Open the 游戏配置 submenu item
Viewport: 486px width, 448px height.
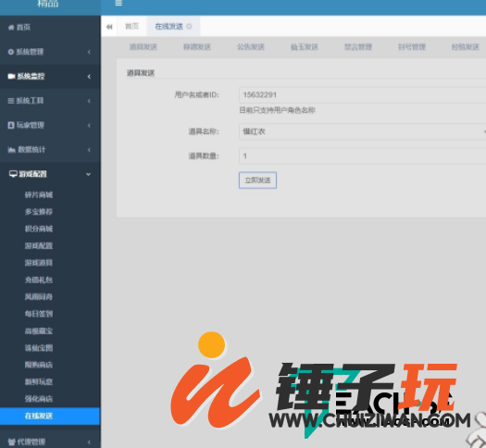[39, 246]
